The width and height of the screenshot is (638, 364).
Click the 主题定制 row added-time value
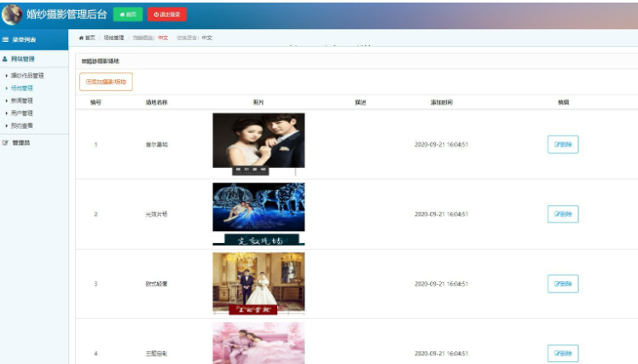click(442, 354)
